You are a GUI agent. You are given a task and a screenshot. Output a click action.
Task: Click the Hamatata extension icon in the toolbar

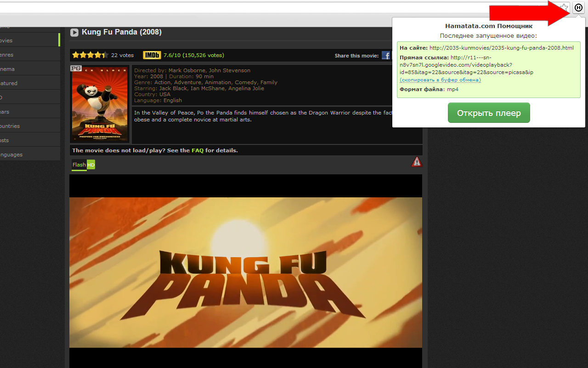[x=578, y=7]
